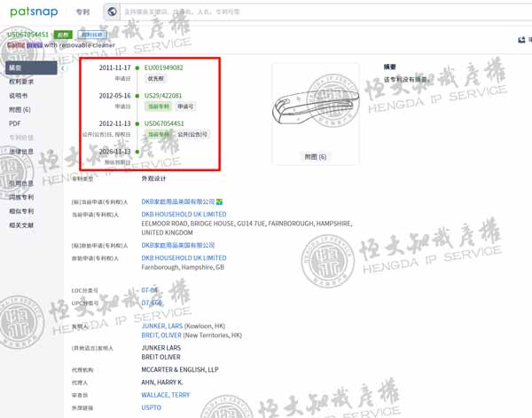Click the title text 'Garlic press with removable cleaner'

pyautogui.click(x=61, y=45)
